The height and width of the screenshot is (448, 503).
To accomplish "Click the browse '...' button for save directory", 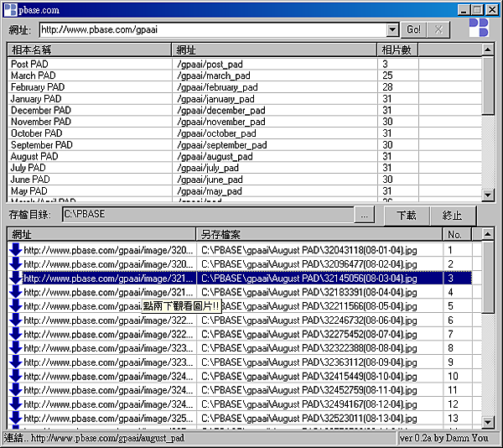I will pos(364,215).
